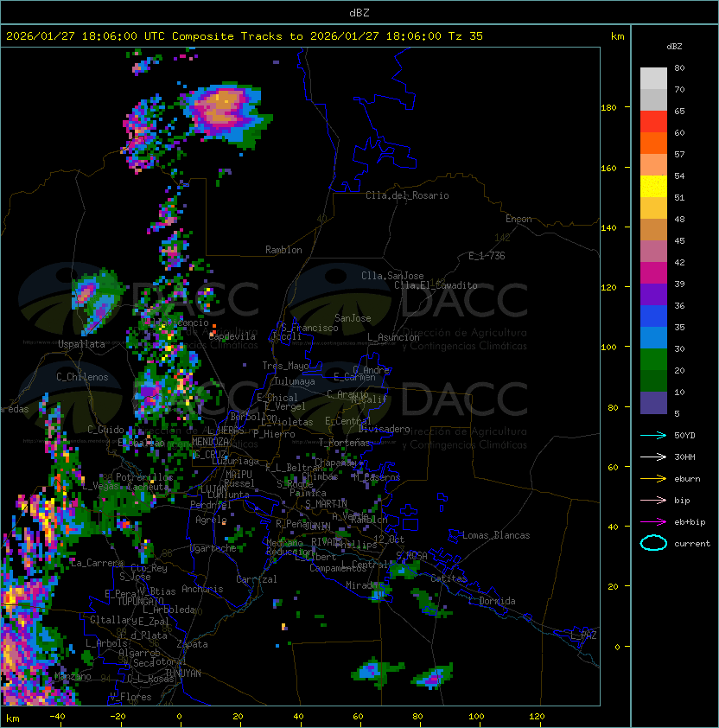Viewport: 719px width, 728px height.
Task: Click the 'Zapata' map label
Action: [x=192, y=644]
